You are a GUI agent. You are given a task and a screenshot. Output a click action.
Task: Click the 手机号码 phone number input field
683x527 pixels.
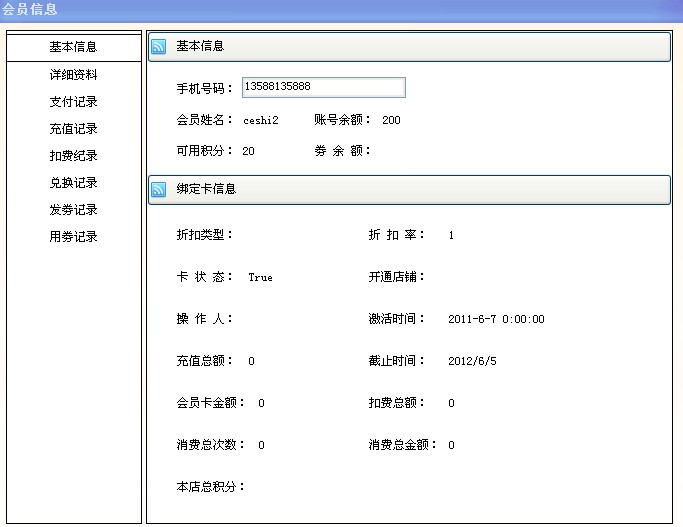[x=323, y=88]
